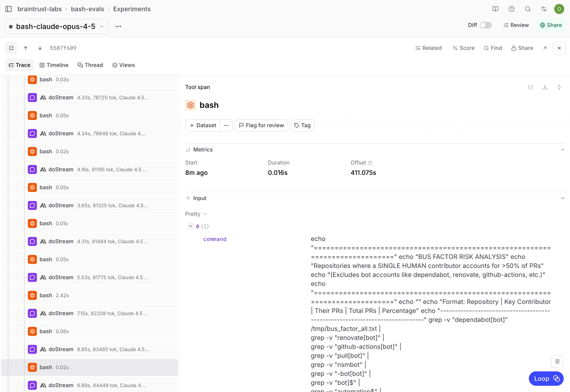
Task: Toggle the sidebar panel icon
Action: 9,9
